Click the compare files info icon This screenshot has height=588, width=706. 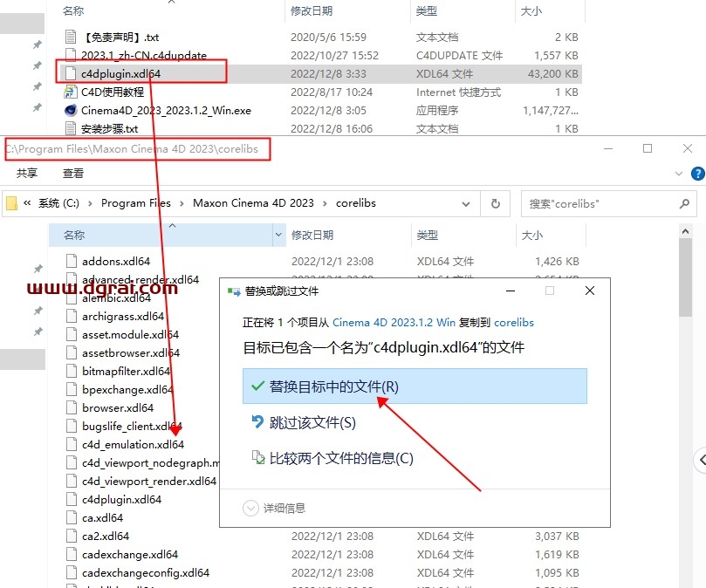[257, 458]
